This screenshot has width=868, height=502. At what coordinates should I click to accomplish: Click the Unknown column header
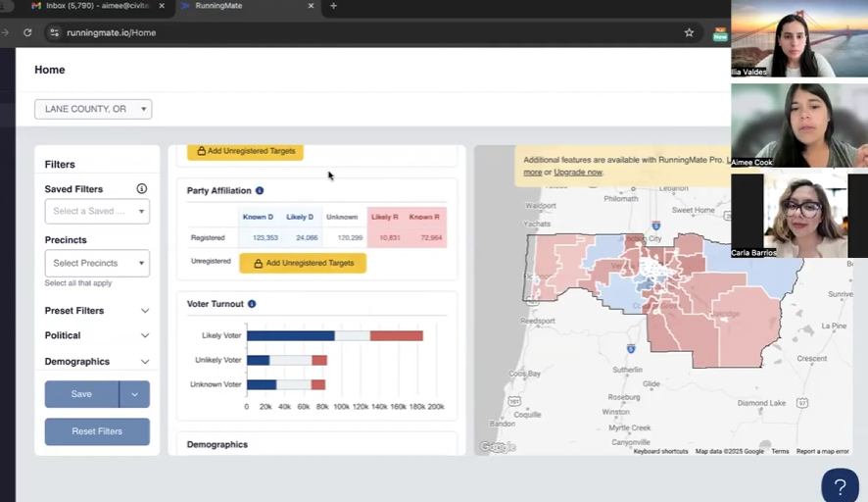click(342, 218)
